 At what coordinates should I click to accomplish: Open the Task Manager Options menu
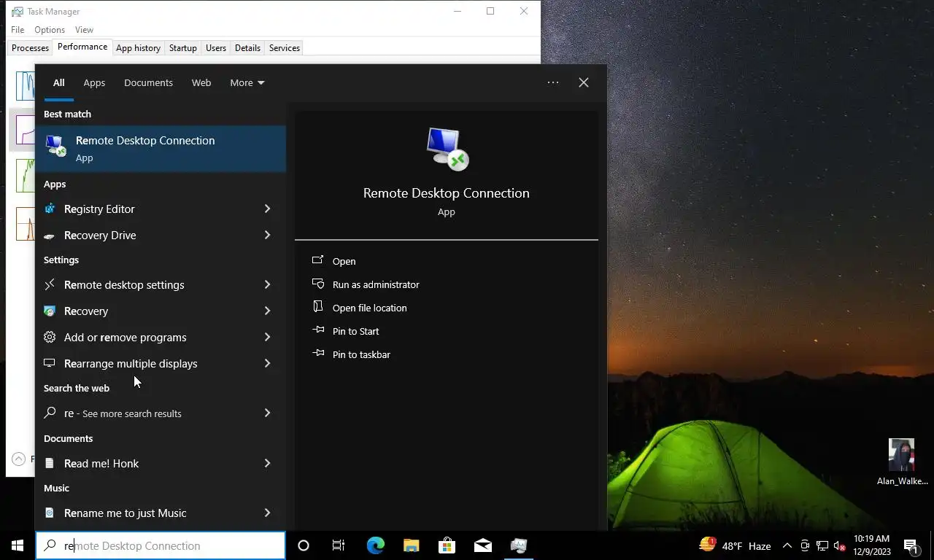pyautogui.click(x=50, y=30)
